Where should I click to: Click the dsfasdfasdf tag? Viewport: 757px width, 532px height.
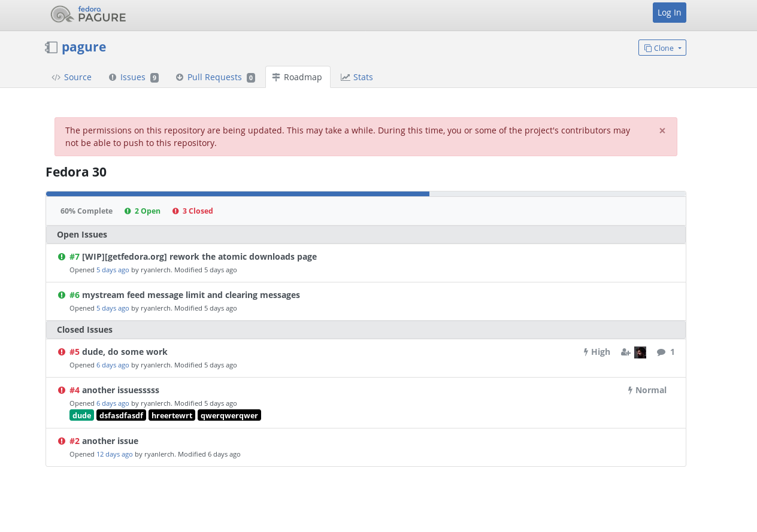(x=122, y=415)
